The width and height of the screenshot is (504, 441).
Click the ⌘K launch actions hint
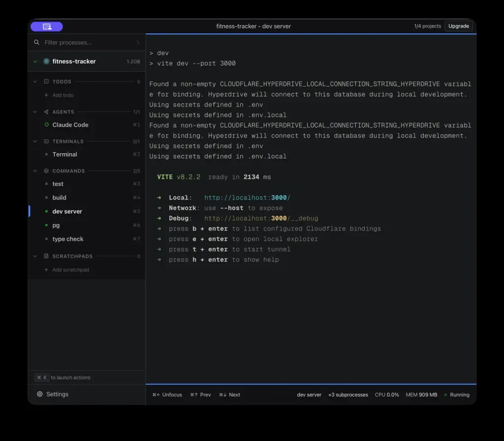tap(63, 377)
